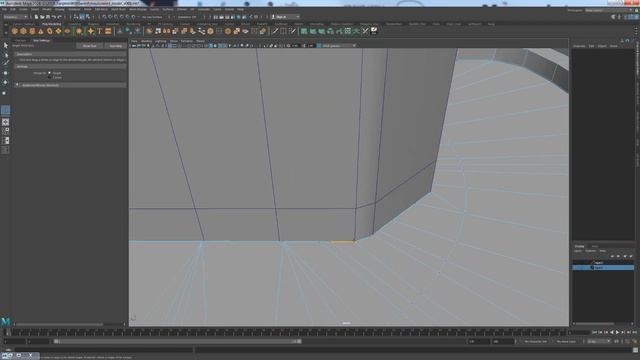
Task: Create a polygon cone from the shelf
Action: 41,31
